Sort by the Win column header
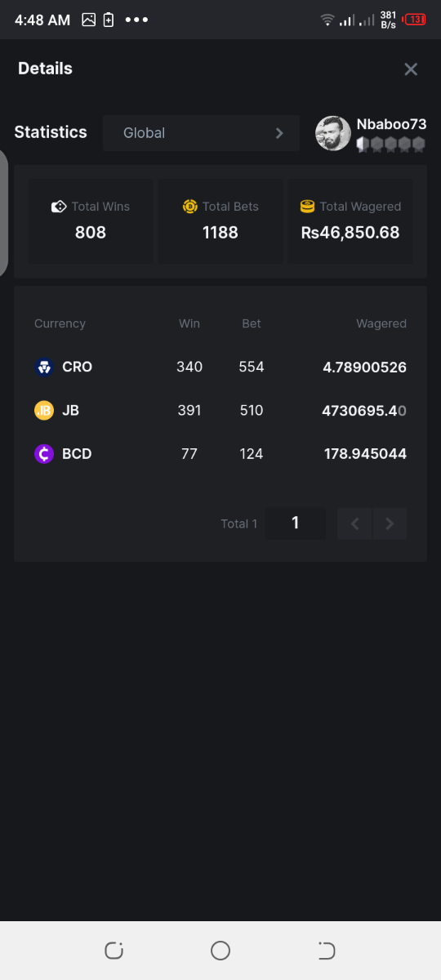The width and height of the screenshot is (441, 980). [x=189, y=323]
